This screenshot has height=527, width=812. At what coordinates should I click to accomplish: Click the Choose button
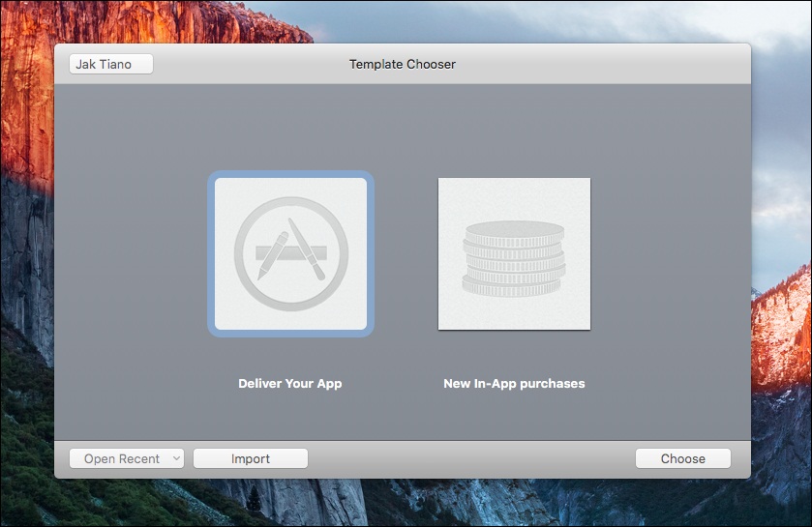click(x=683, y=458)
